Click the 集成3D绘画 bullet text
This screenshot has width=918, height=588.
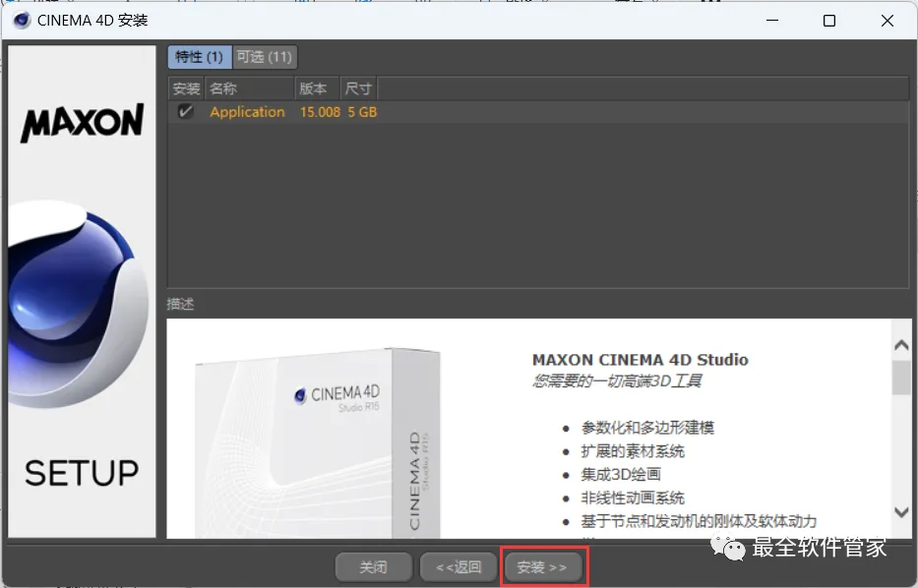621,475
